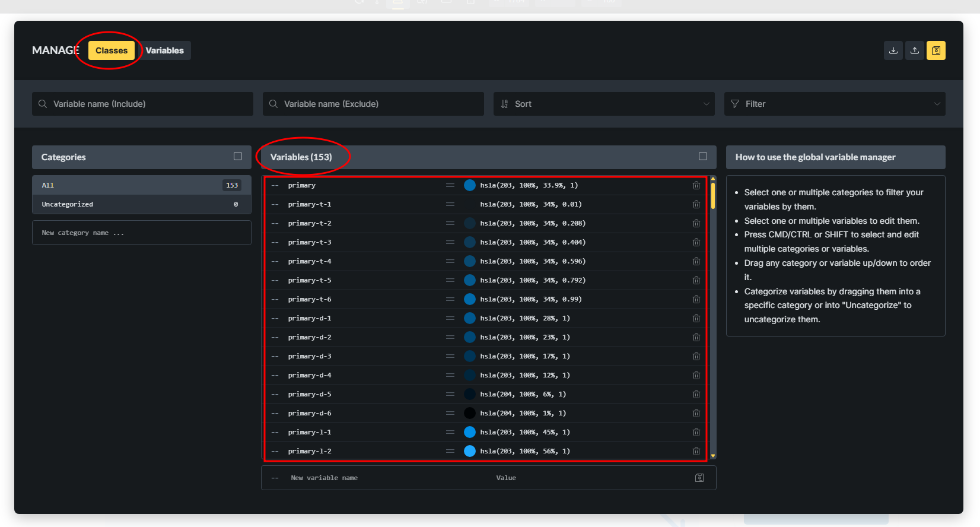Viewport: 980px width, 527px height.
Task: Delete the primary-t-1 variable with trash icon
Action: [x=696, y=204]
